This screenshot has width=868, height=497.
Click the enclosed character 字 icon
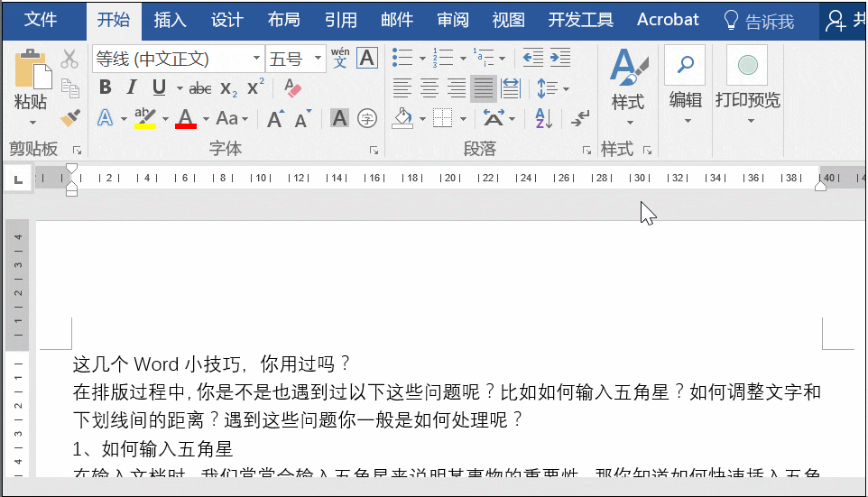[x=367, y=118]
